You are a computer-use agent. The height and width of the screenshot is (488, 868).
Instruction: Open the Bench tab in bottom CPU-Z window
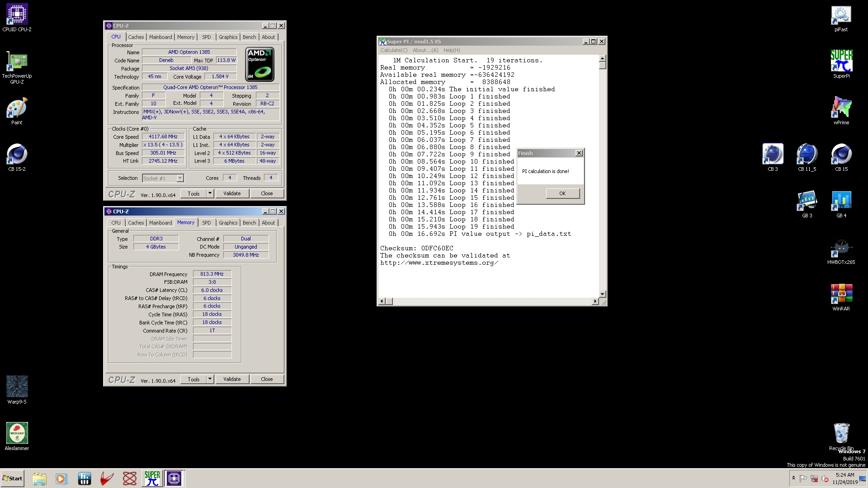[249, 223]
